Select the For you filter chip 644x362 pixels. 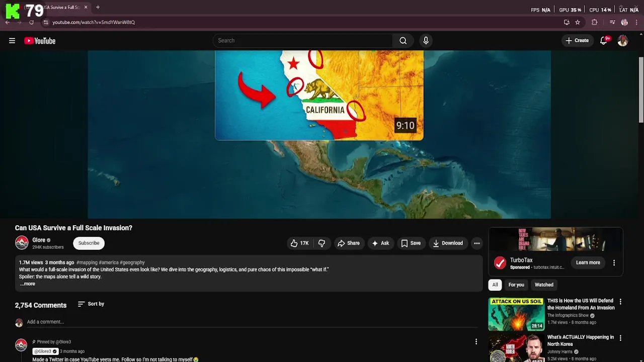tap(516, 285)
